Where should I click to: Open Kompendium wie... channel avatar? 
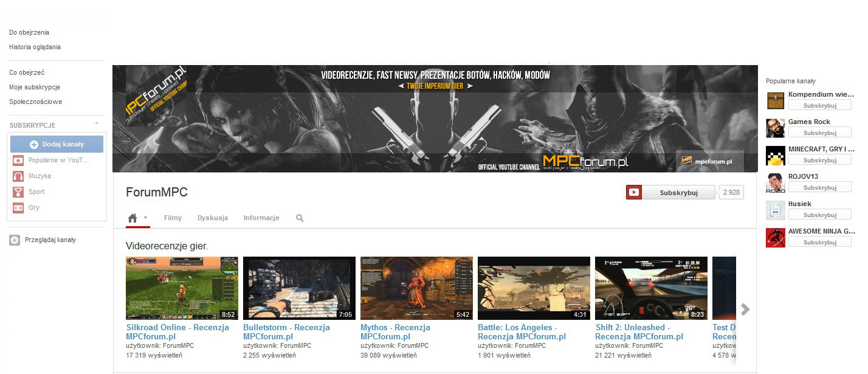click(x=776, y=100)
